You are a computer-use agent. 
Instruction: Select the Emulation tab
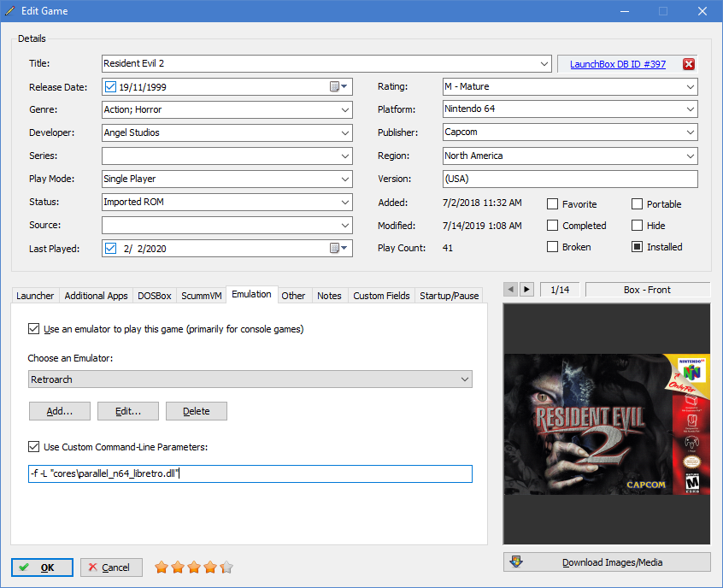(x=252, y=294)
